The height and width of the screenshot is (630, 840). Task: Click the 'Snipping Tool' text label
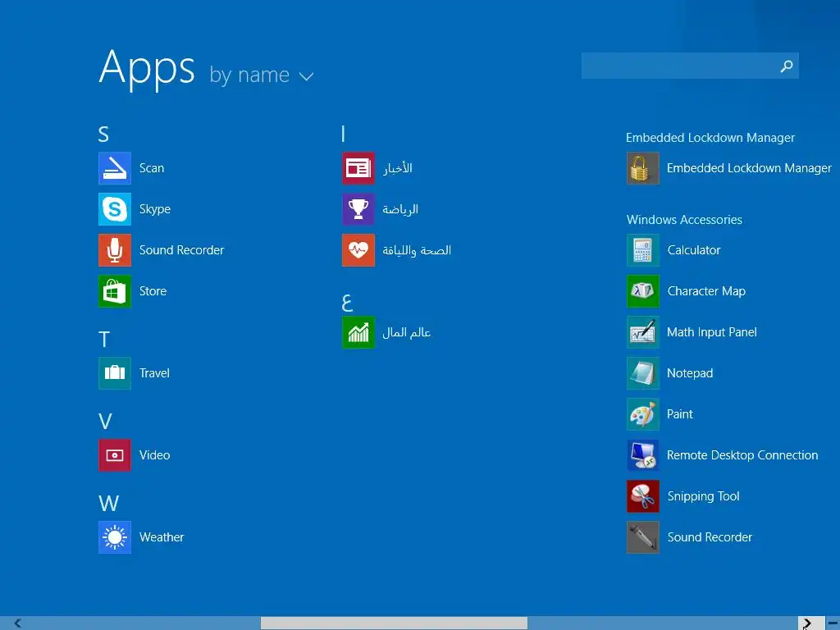703,496
